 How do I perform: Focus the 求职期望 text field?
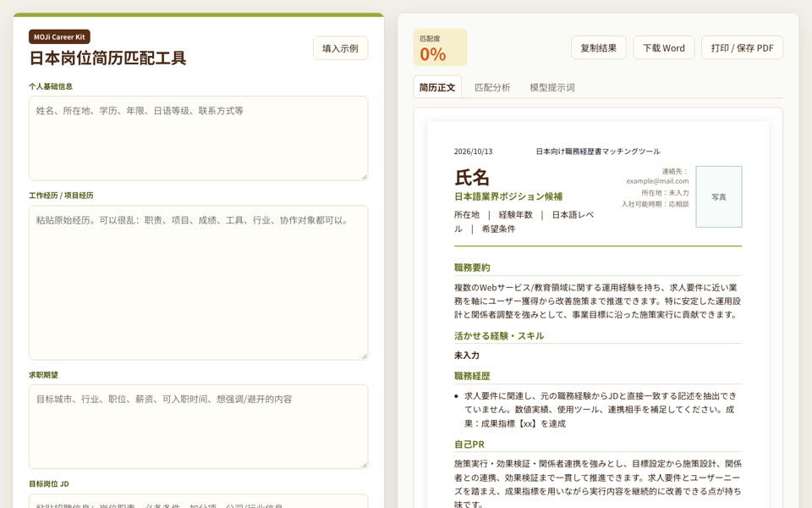tap(198, 427)
